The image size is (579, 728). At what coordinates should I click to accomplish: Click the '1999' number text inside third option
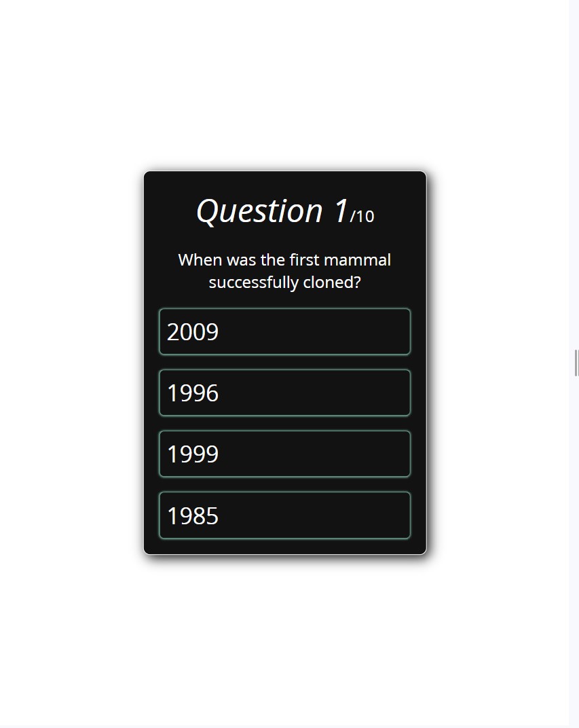click(193, 454)
